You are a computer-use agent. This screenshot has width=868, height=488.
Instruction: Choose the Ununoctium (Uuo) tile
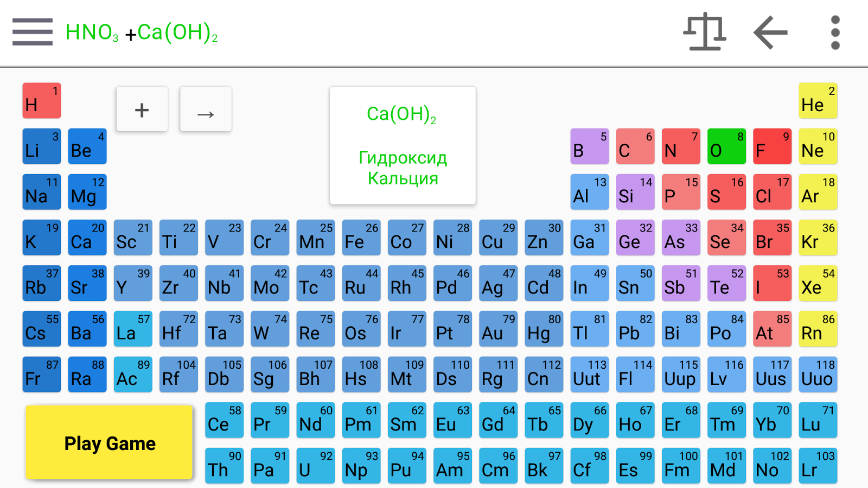pos(818,374)
